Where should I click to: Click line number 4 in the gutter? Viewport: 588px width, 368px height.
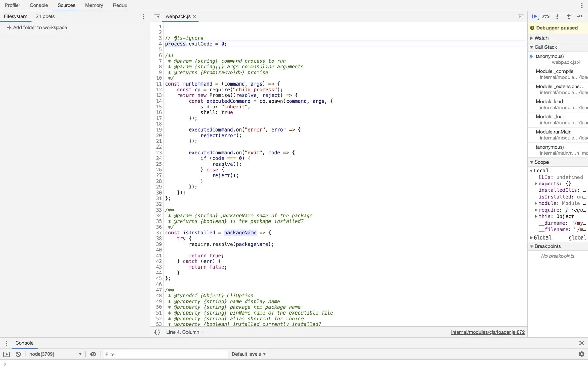(160, 44)
